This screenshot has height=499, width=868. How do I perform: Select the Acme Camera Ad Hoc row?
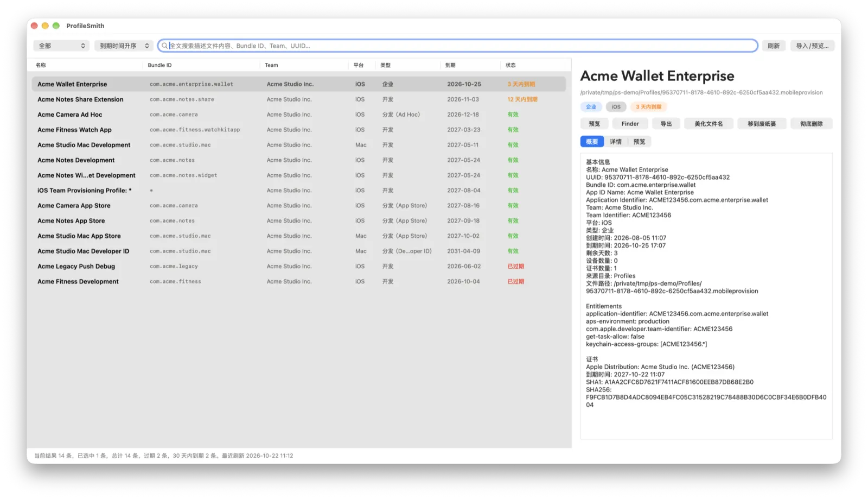(x=299, y=115)
